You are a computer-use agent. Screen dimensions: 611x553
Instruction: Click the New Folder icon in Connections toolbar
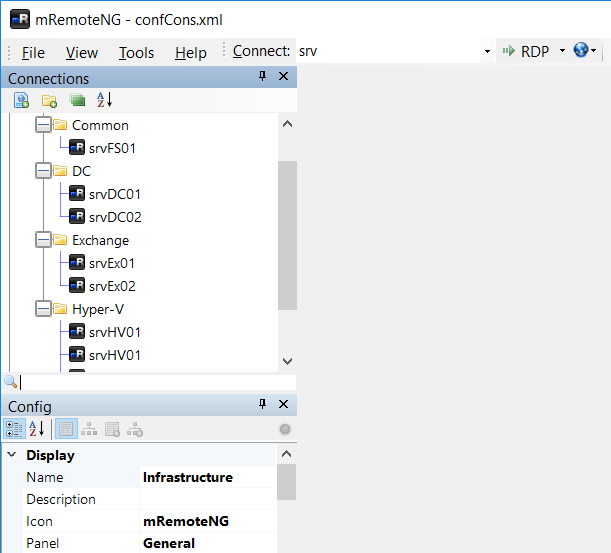click(49, 101)
